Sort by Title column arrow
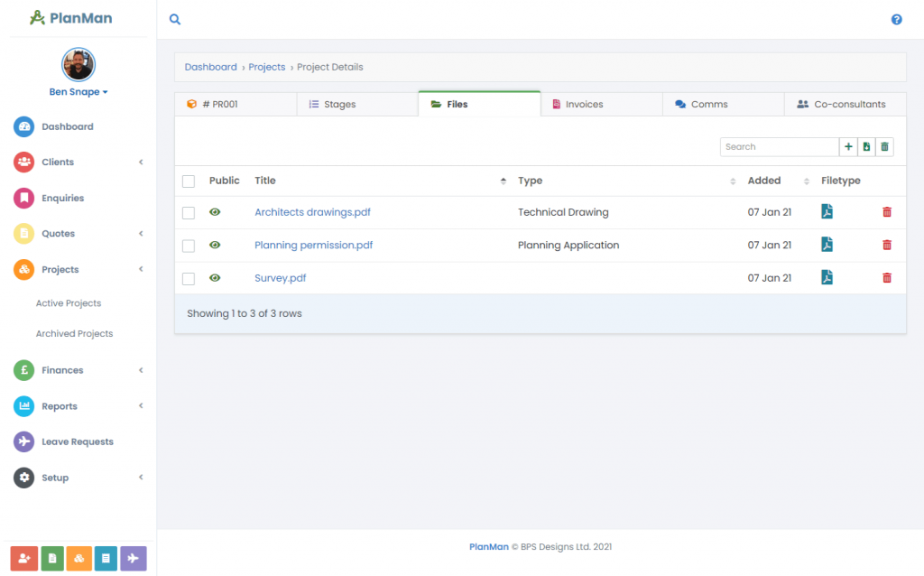The width and height of the screenshot is (924, 576). [504, 181]
